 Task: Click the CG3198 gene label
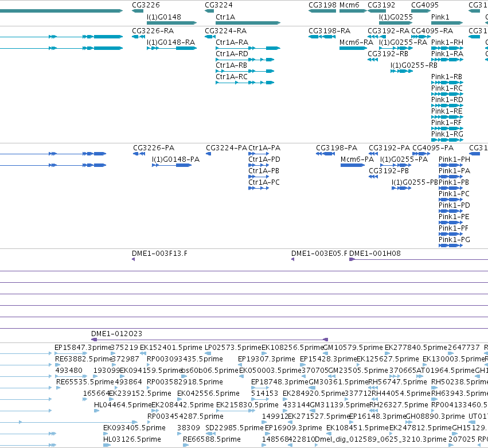coord(322,5)
